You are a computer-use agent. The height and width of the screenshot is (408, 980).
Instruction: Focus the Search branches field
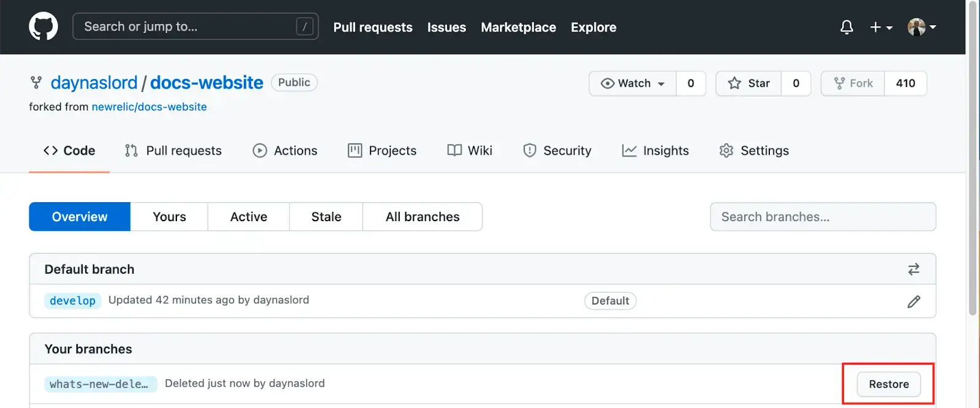click(822, 217)
